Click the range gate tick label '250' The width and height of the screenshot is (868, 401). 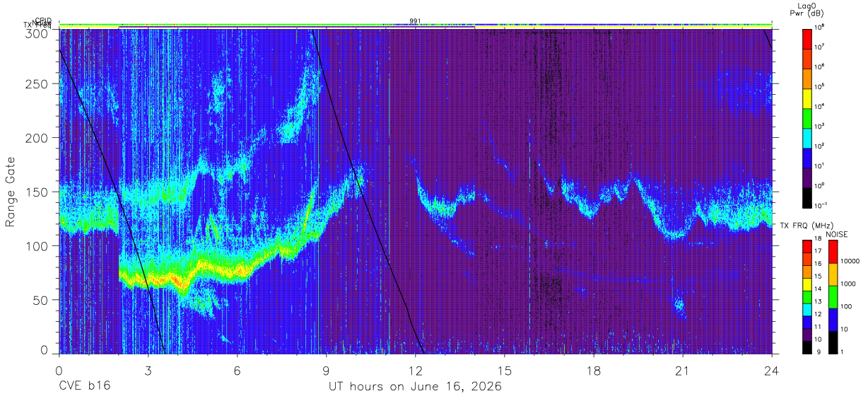click(37, 83)
